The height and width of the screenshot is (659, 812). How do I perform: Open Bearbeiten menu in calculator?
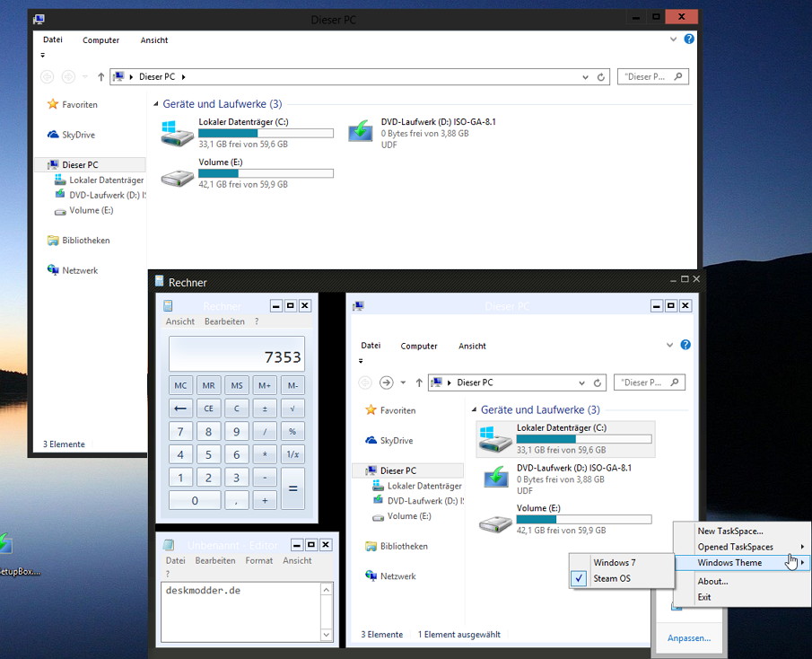pyautogui.click(x=224, y=321)
